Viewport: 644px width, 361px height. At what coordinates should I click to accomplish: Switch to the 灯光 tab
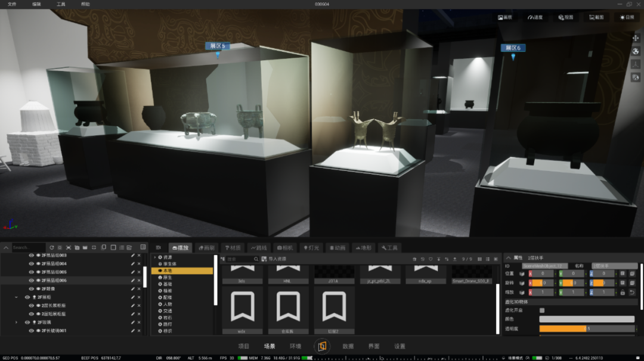tap(311, 248)
